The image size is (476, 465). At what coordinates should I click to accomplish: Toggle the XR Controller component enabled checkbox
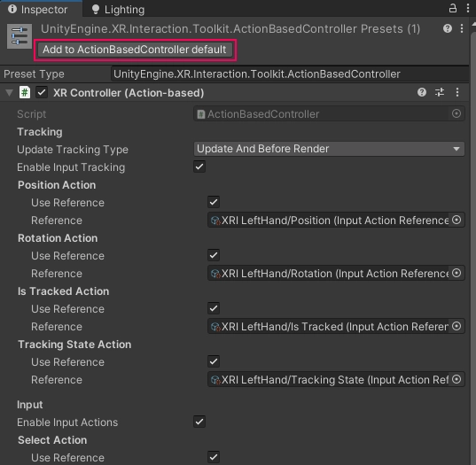click(42, 92)
